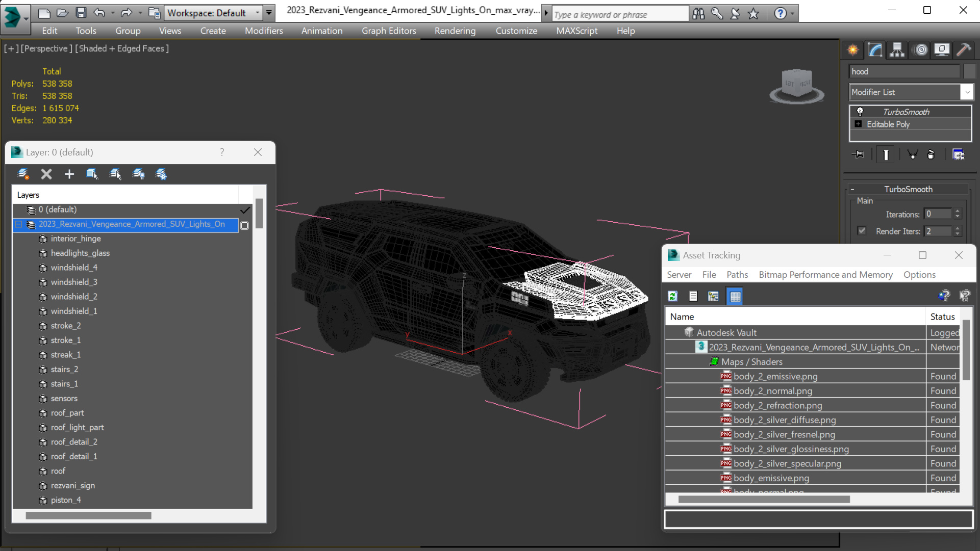Viewport: 980px width, 551px height.
Task: Click the keyword search input field
Action: (x=620, y=14)
